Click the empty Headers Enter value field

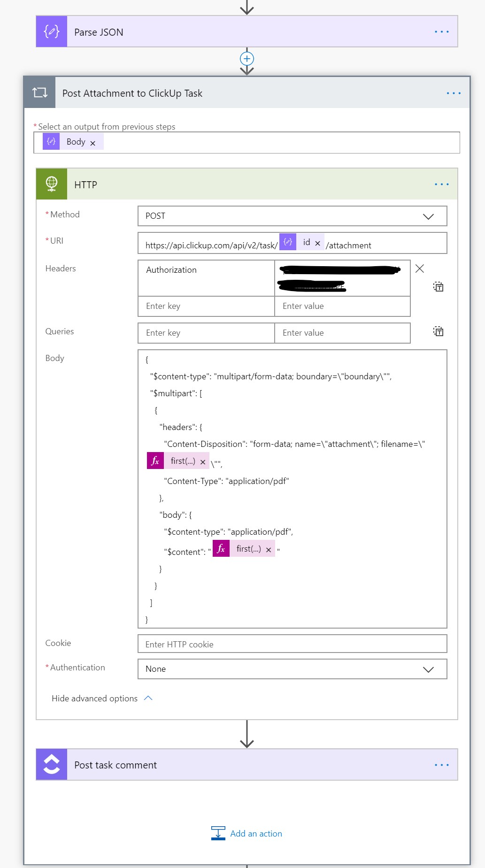coord(342,306)
